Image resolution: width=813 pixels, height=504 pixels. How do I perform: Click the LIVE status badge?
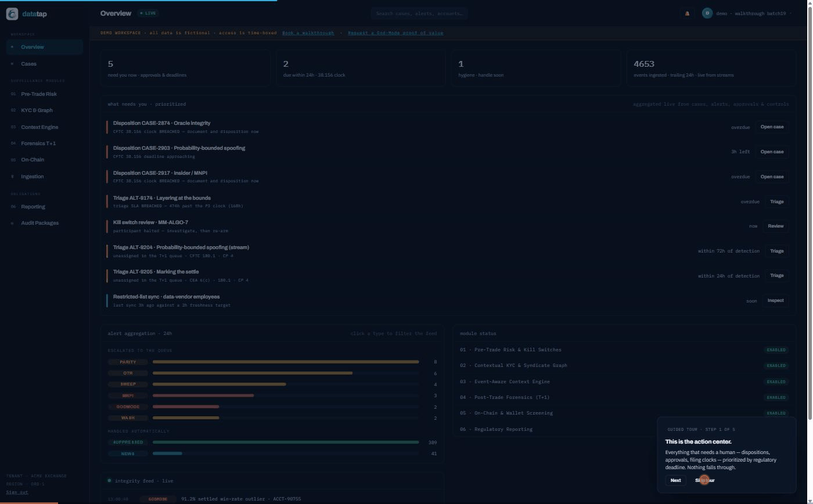pos(148,13)
